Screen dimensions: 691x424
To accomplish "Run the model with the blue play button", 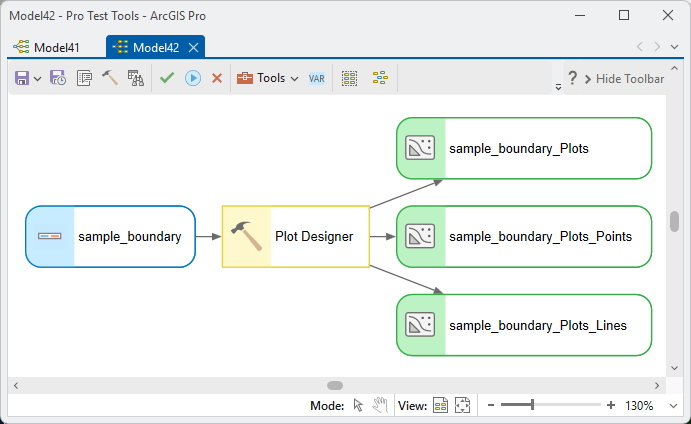I will pyautogui.click(x=193, y=78).
